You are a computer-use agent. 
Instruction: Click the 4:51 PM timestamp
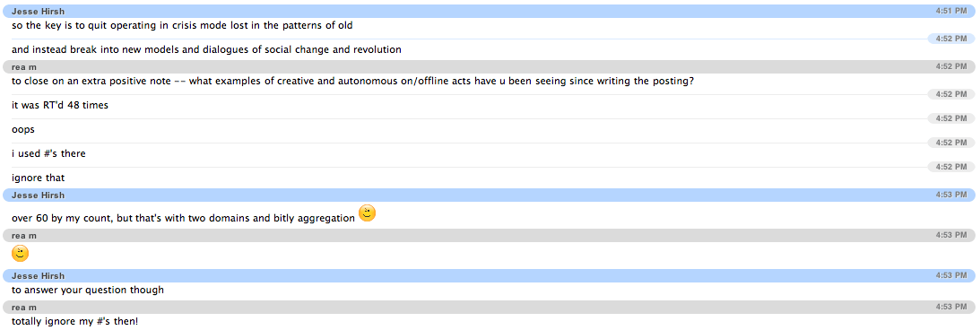[x=950, y=12]
